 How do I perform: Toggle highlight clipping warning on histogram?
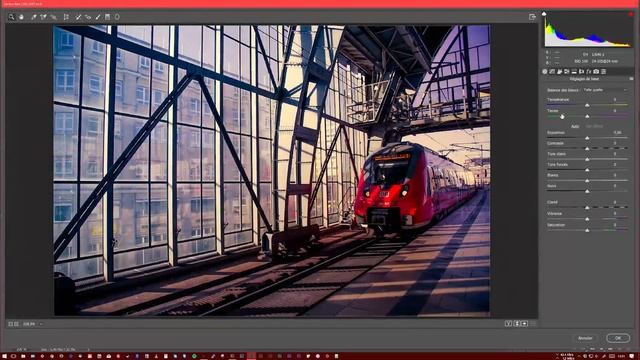pos(631,14)
